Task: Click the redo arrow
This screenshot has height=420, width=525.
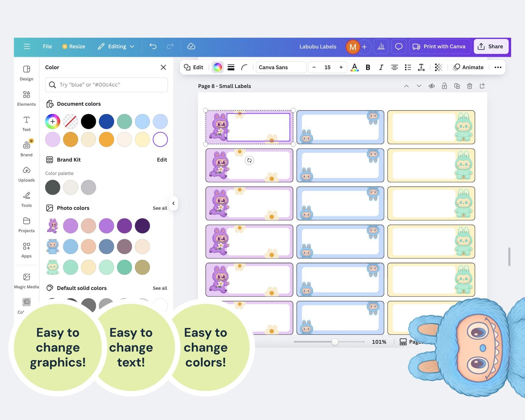Action: click(x=170, y=46)
